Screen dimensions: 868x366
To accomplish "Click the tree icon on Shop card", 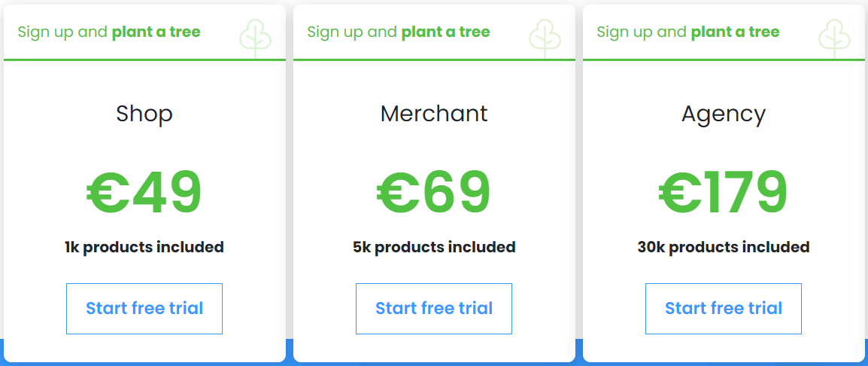I will point(255,39).
